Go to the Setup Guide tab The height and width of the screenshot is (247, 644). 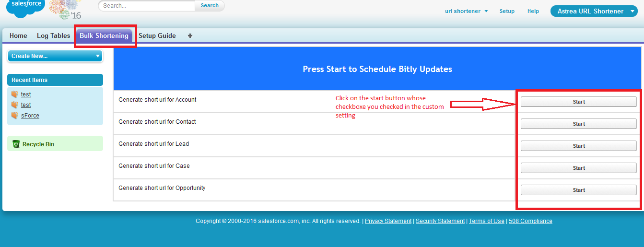(x=157, y=36)
